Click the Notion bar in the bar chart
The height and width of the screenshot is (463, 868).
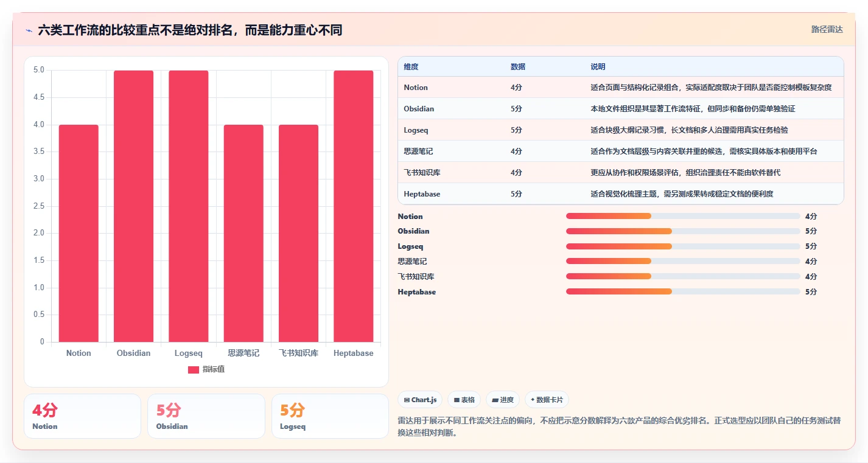click(79, 234)
